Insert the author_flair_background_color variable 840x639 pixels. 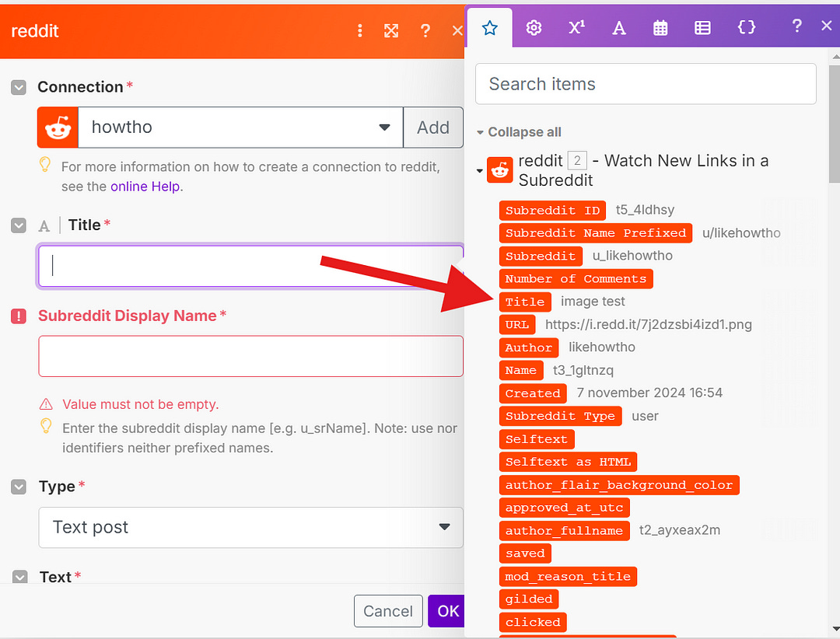619,485
